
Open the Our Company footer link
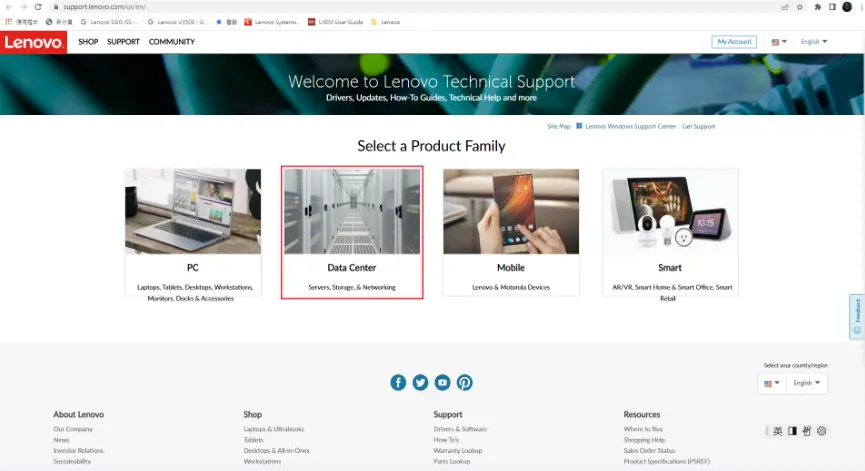click(73, 429)
